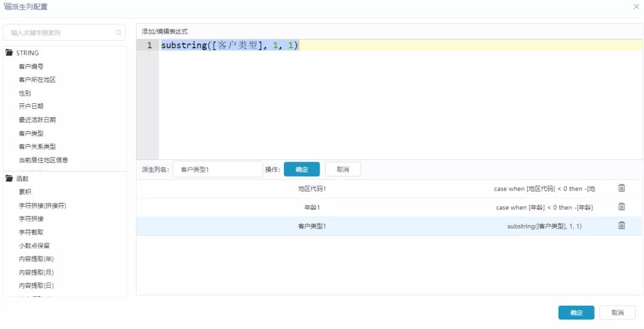Confirm the expression with 操作 确定 button

pyautogui.click(x=302, y=169)
